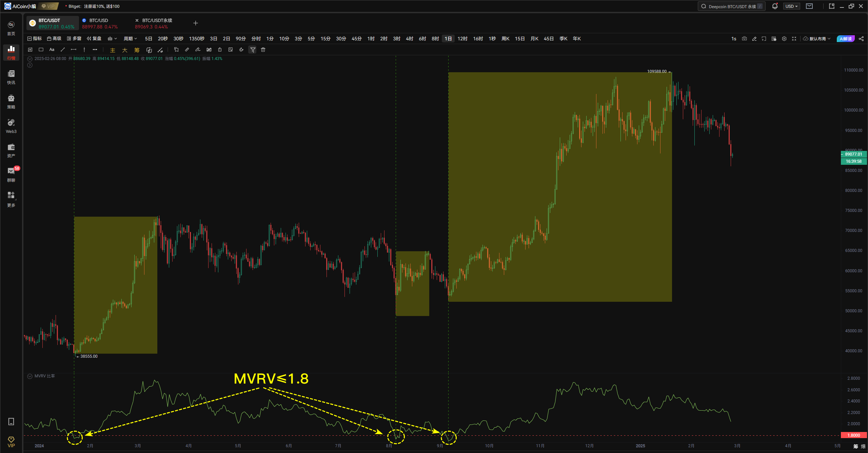Toggle the 筹 chip distribution indicator
Viewport: 868px width, 453px height.
point(137,50)
